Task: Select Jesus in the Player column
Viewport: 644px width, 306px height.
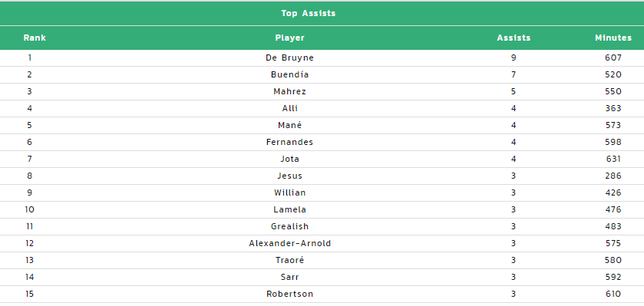Action: point(289,176)
